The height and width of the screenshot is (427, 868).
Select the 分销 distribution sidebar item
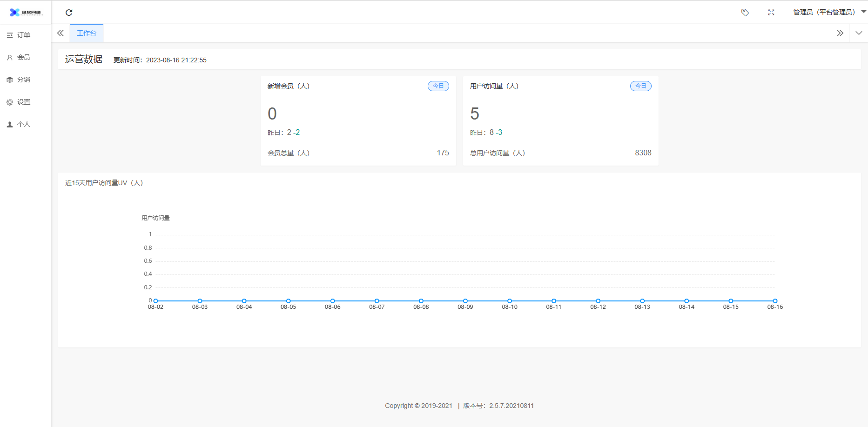[x=23, y=80]
